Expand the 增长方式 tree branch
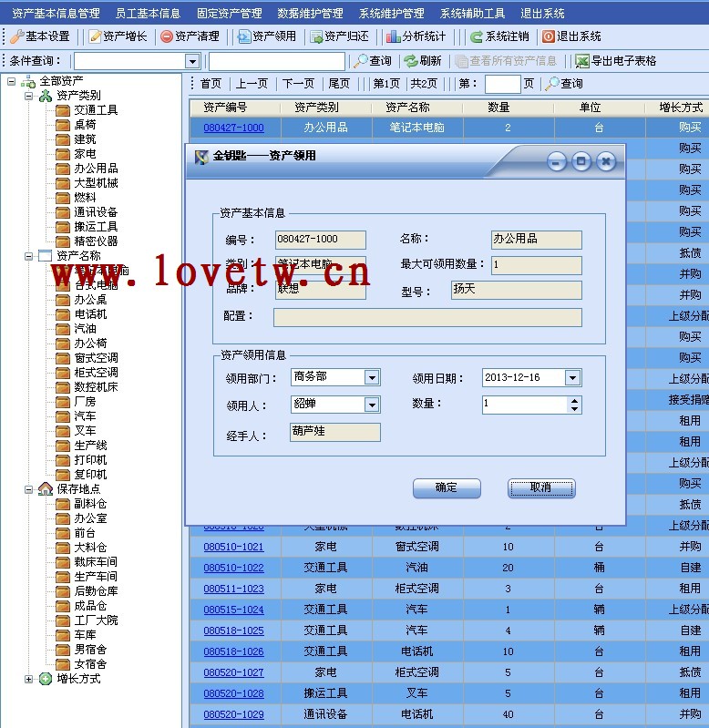Screen dimensions: 709x728 [x=29, y=679]
